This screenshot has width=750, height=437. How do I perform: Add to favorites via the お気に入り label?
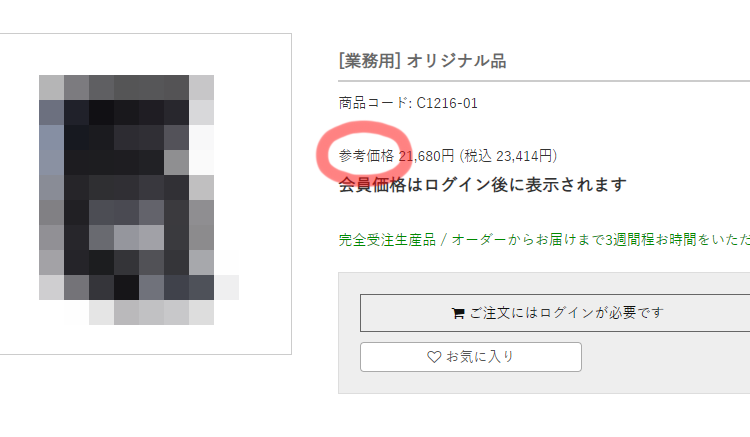[x=480, y=357]
